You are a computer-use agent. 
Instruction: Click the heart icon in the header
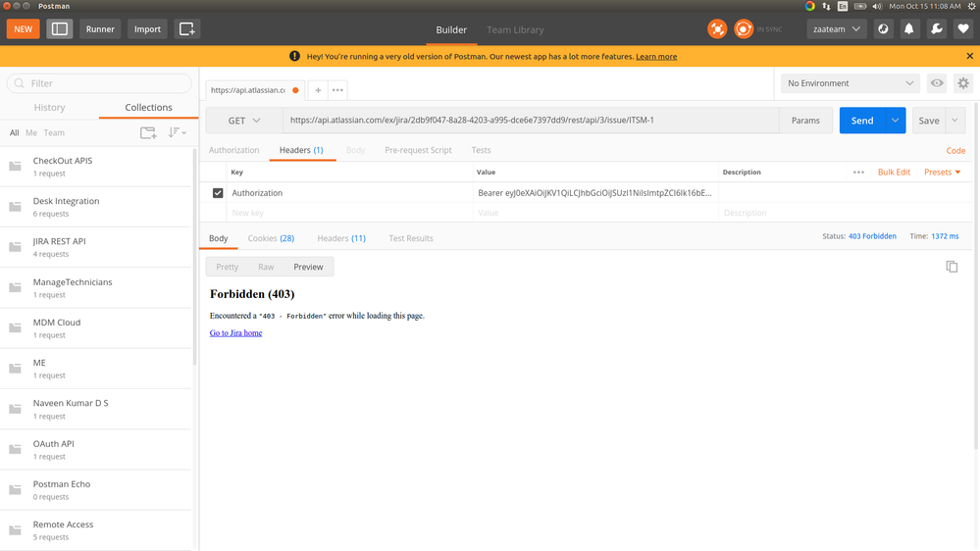click(x=963, y=29)
